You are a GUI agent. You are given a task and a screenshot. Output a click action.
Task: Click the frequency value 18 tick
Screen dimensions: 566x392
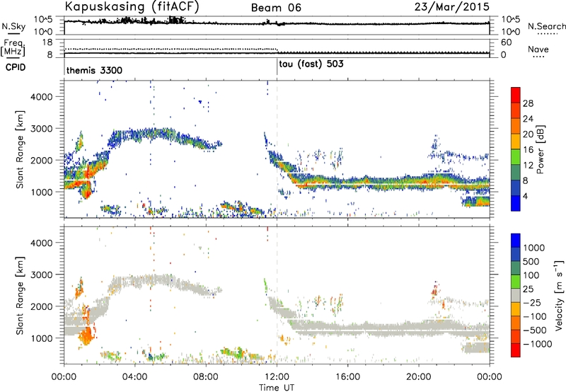[x=48, y=42]
